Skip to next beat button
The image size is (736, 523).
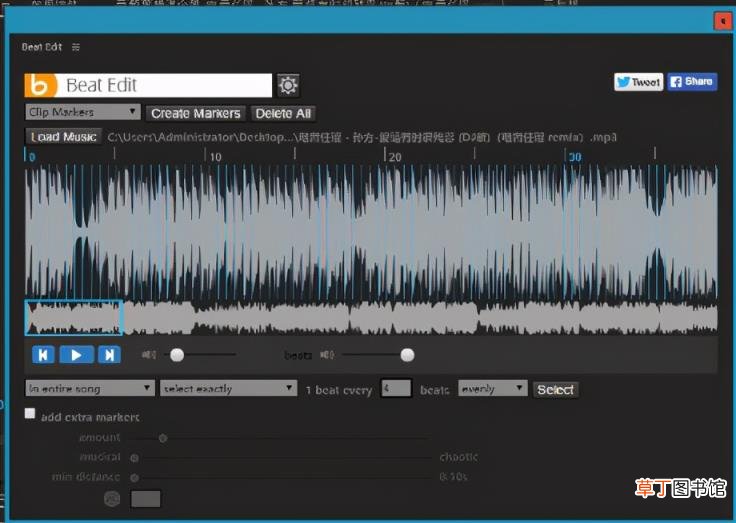(109, 355)
